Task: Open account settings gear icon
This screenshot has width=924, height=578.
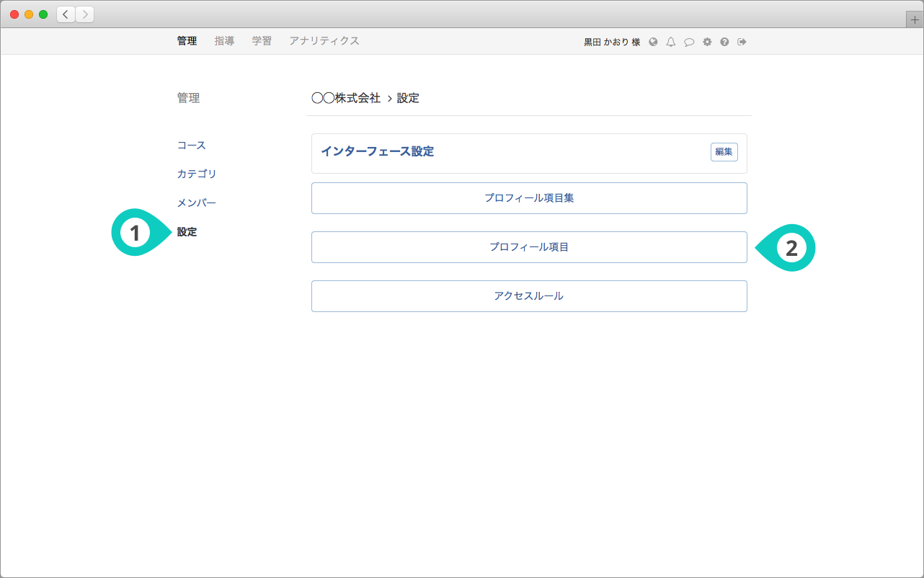Action: pos(707,42)
